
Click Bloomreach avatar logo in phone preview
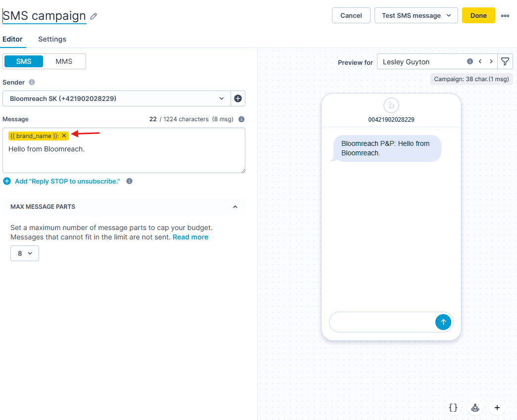(x=391, y=105)
